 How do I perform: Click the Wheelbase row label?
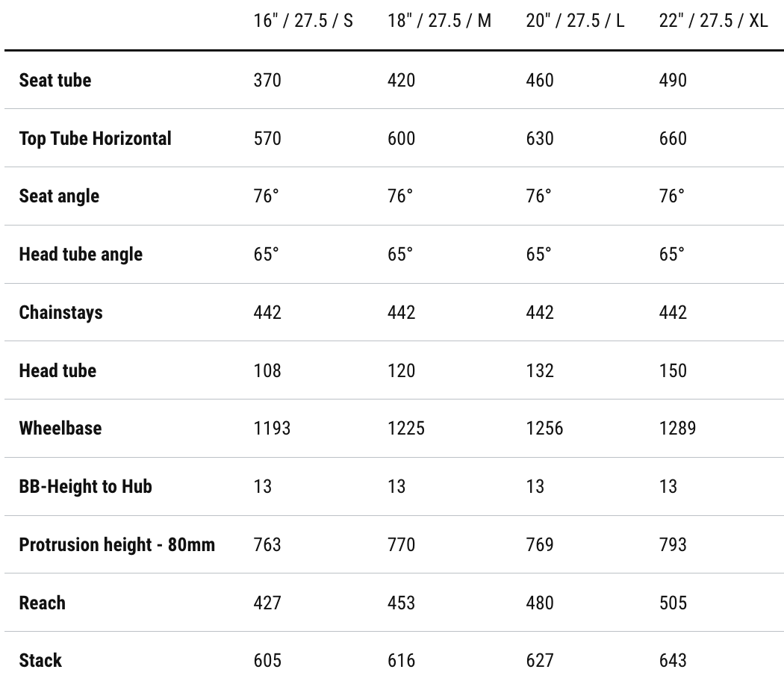pyautogui.click(x=60, y=428)
